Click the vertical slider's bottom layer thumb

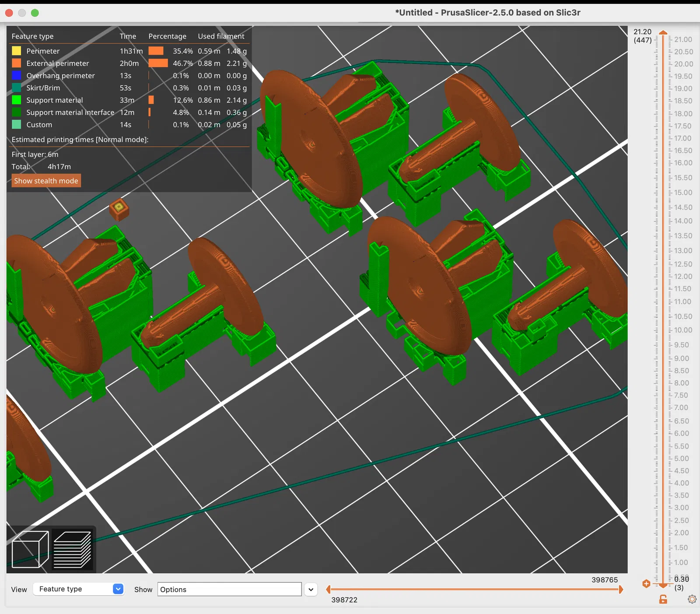pos(663,586)
